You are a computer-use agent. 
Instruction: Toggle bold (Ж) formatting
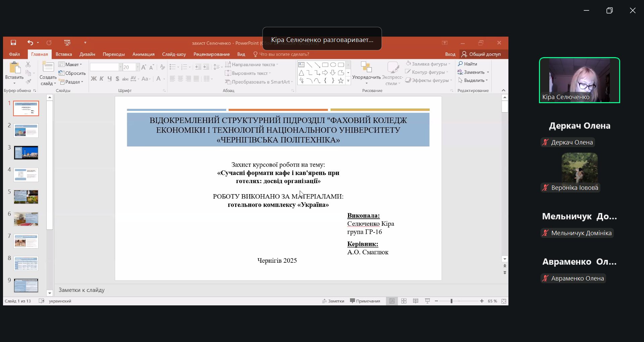(x=94, y=79)
